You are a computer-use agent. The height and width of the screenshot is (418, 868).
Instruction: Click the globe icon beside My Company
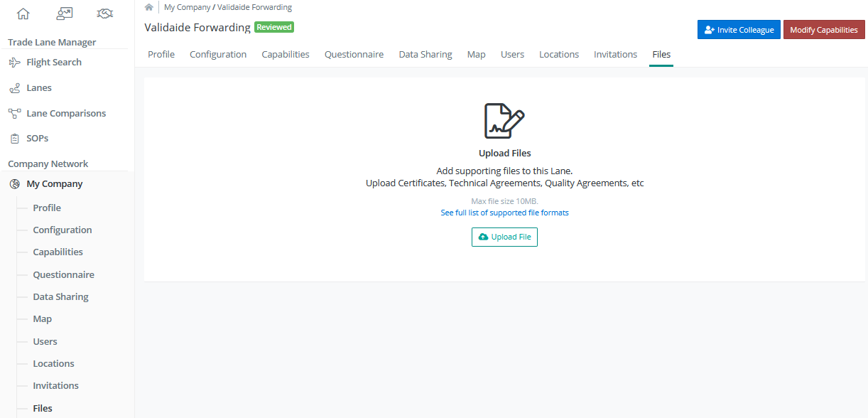[x=15, y=184]
